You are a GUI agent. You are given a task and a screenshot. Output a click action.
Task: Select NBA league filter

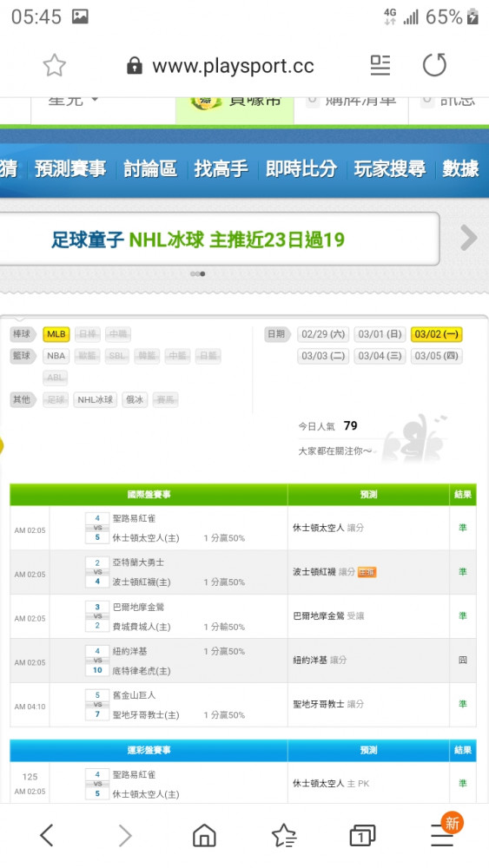[56, 356]
